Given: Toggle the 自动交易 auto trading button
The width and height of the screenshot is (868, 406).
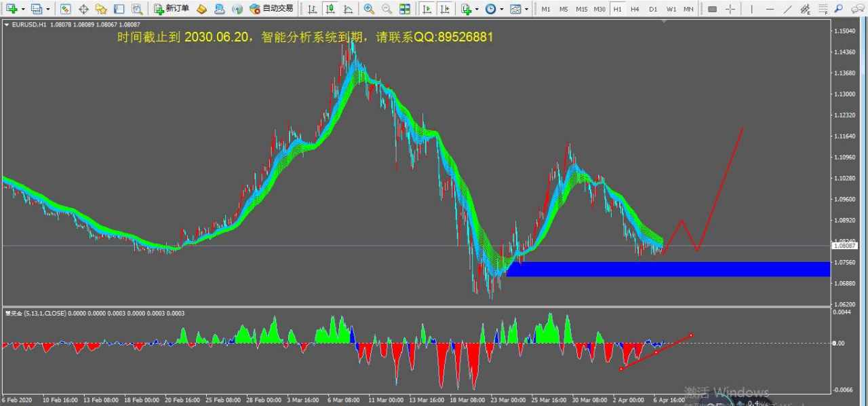Looking at the screenshot, I should click(x=272, y=9).
